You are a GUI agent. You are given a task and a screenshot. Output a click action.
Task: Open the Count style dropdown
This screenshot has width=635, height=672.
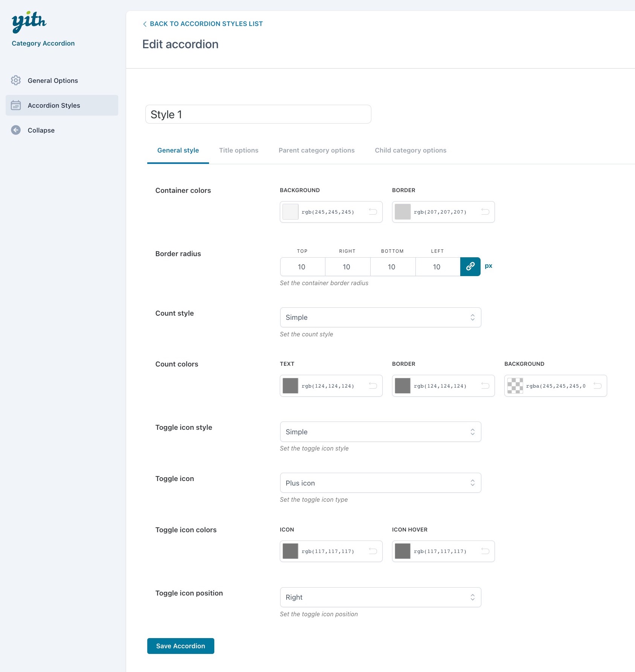[380, 317]
